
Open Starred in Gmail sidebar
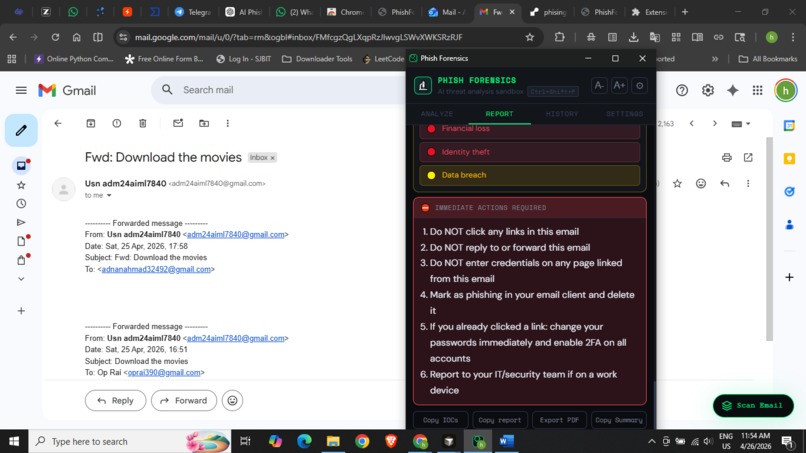[x=21, y=185]
